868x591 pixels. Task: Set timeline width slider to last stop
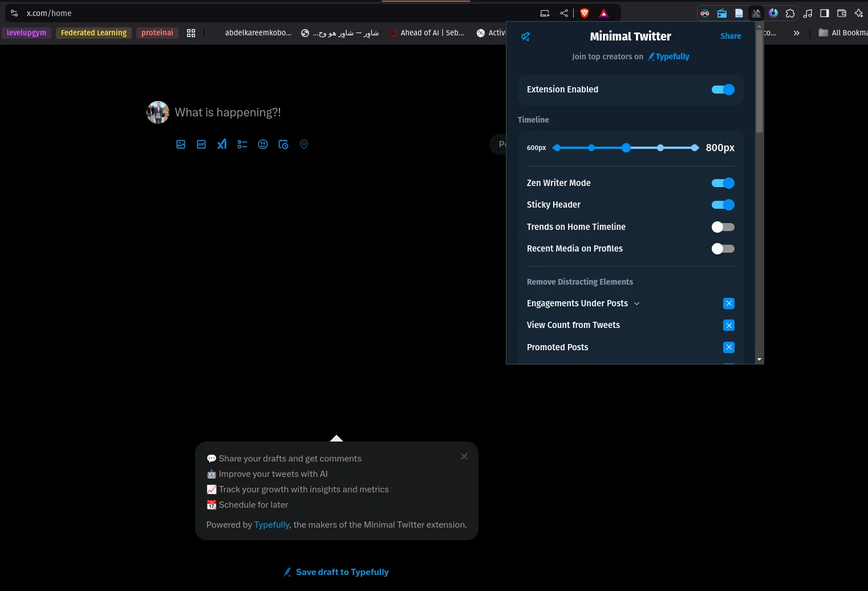[x=695, y=148]
